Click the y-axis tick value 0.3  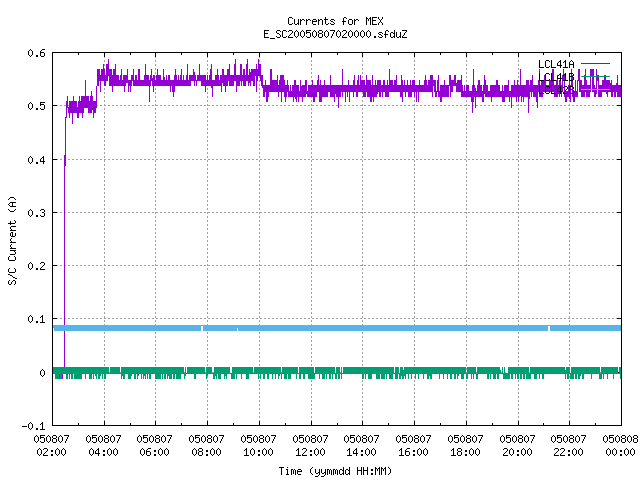click(x=36, y=213)
